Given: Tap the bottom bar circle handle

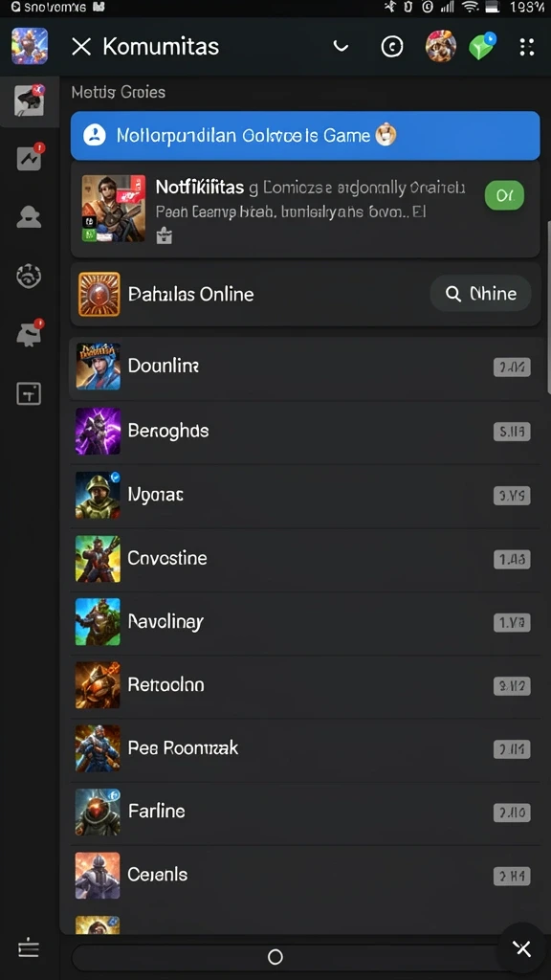Looking at the screenshot, I should tap(275, 956).
